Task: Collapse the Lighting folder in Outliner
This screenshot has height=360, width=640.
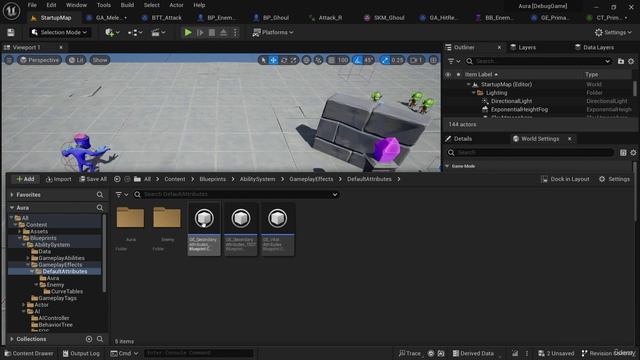Action: click(474, 93)
